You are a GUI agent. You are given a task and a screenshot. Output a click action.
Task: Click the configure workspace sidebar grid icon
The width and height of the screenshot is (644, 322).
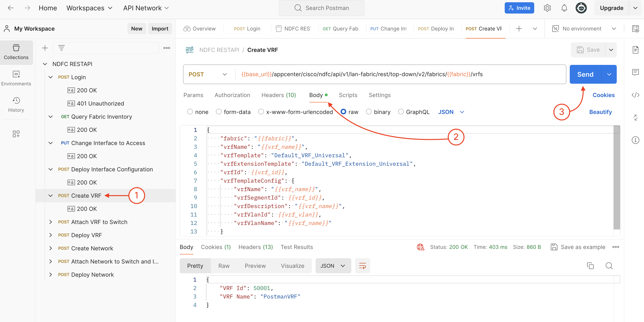coord(16,134)
